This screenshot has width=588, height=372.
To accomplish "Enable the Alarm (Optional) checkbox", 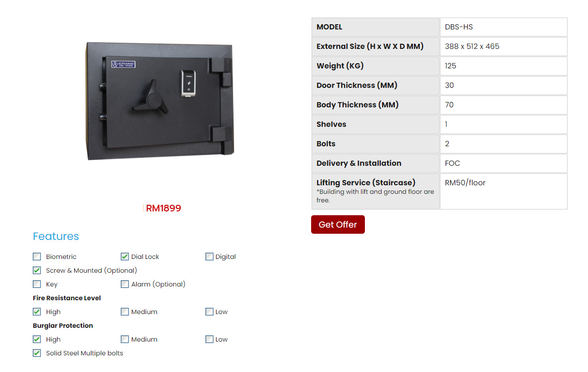I will tap(125, 284).
